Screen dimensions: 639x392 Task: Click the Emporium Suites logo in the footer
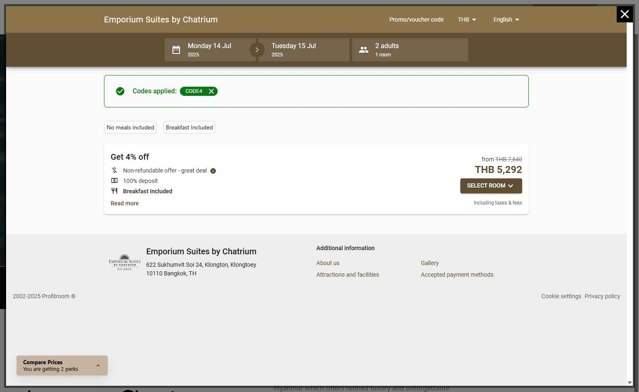(124, 262)
